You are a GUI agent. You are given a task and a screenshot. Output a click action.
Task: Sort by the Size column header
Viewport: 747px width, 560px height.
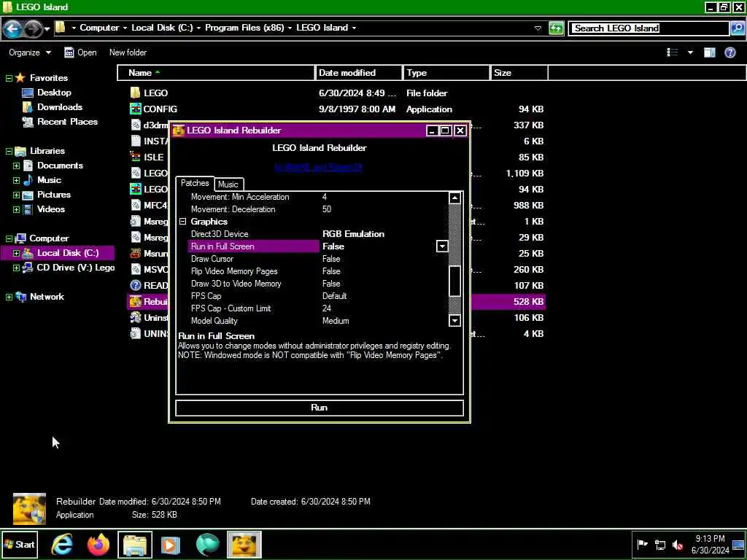tap(519, 73)
